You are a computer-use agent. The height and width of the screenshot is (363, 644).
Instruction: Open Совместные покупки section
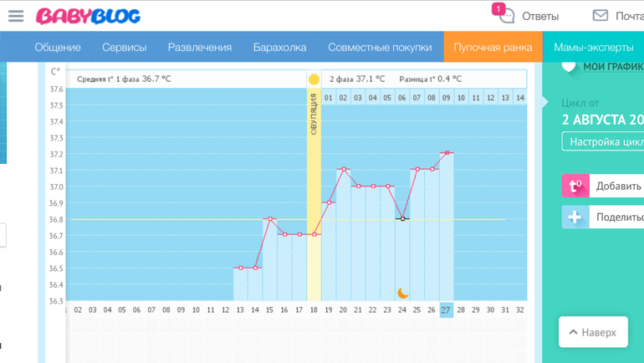pos(380,47)
